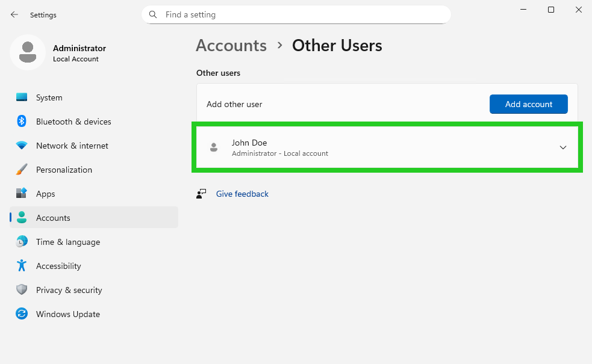Viewport: 592px width, 364px height.
Task: Click John Doe's user avatar icon
Action: coord(214,147)
